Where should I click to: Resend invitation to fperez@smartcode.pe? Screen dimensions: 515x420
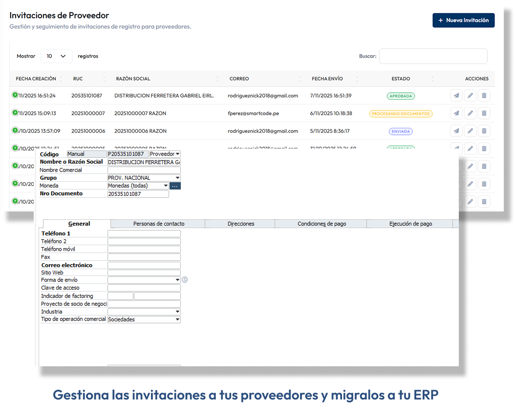pos(456,113)
